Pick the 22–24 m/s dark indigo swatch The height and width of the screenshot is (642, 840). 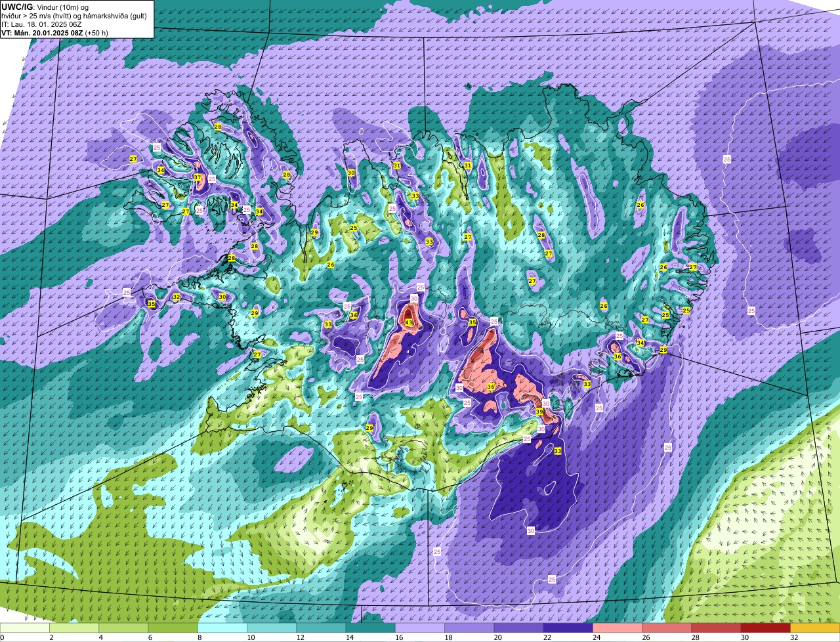point(568,628)
